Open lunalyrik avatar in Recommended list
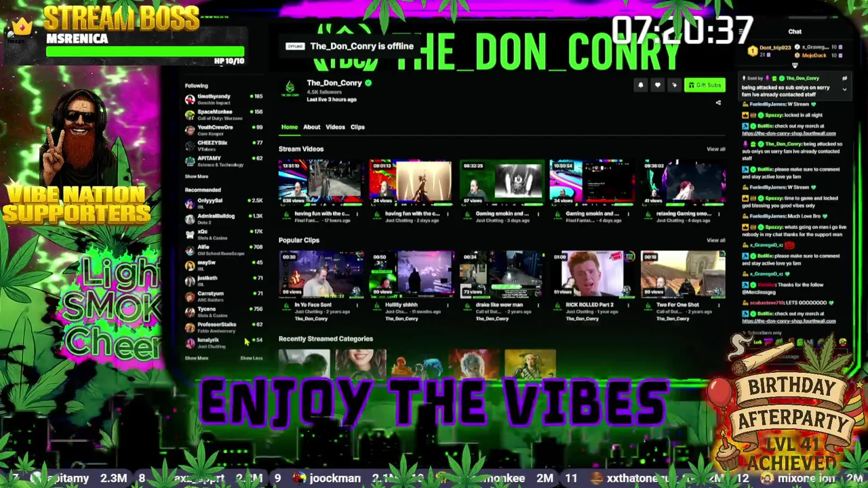 (x=190, y=343)
